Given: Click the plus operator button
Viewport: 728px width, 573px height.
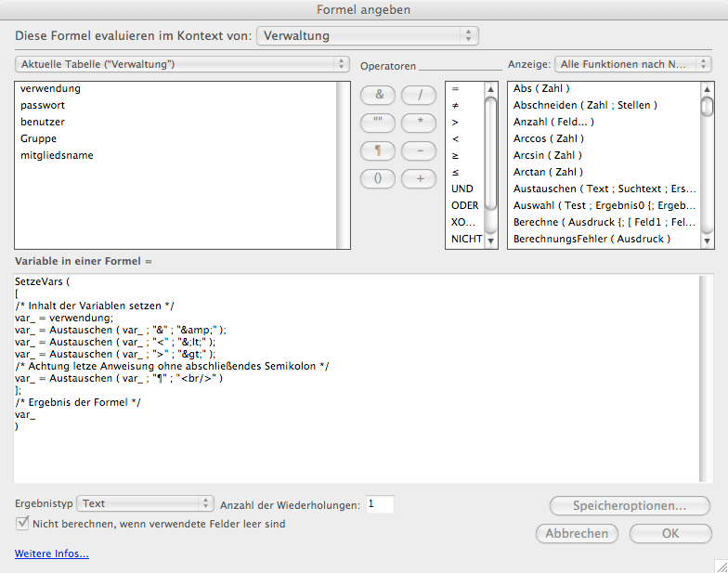Looking at the screenshot, I should 419,177.
